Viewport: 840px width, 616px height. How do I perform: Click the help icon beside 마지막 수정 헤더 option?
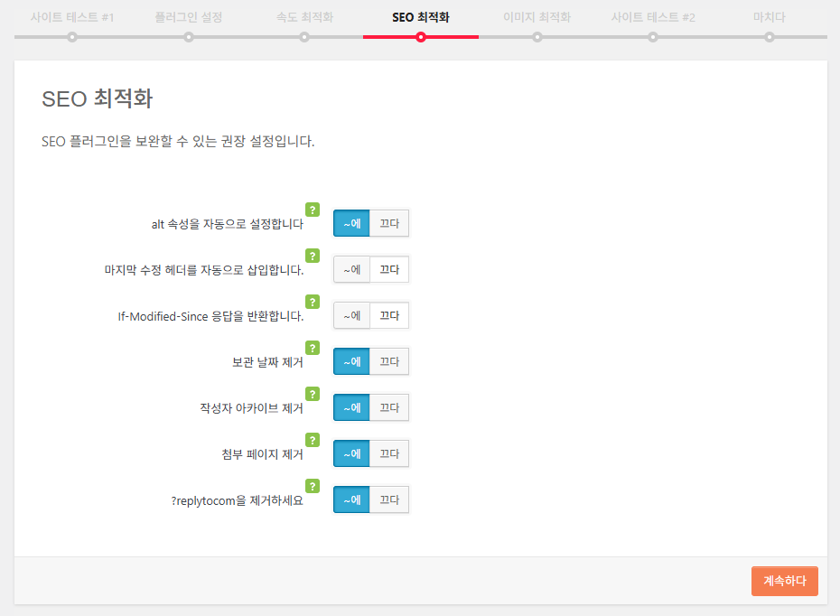[313, 255]
